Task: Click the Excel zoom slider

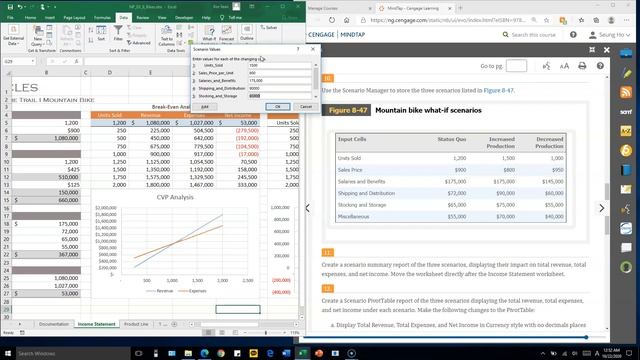Action: [x=265, y=333]
